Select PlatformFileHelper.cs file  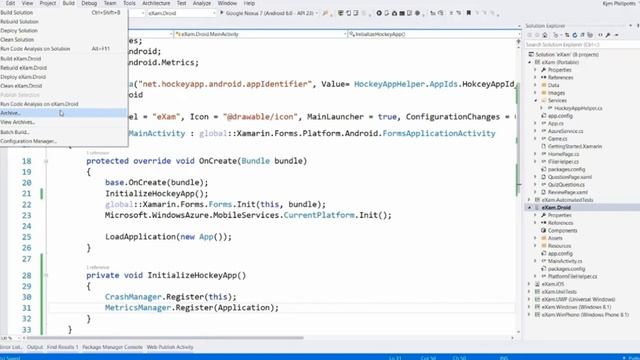pos(572,277)
